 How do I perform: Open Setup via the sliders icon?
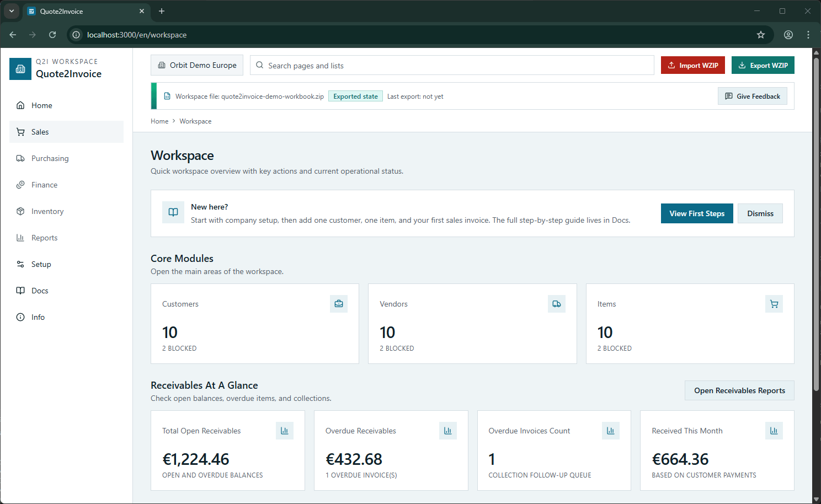(x=20, y=264)
